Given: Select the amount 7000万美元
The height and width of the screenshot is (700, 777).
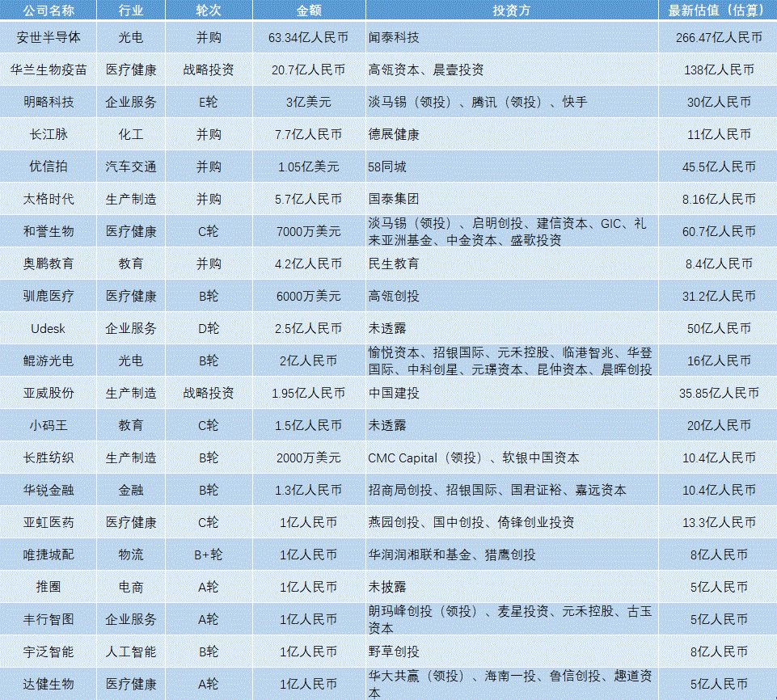Looking at the screenshot, I should coord(309,231).
